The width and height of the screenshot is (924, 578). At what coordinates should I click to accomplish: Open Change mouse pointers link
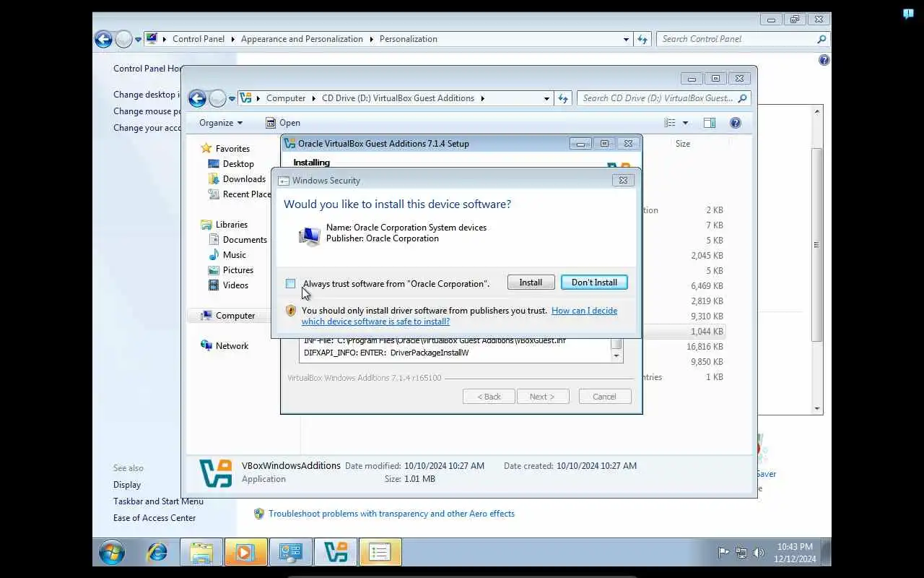pos(147,111)
